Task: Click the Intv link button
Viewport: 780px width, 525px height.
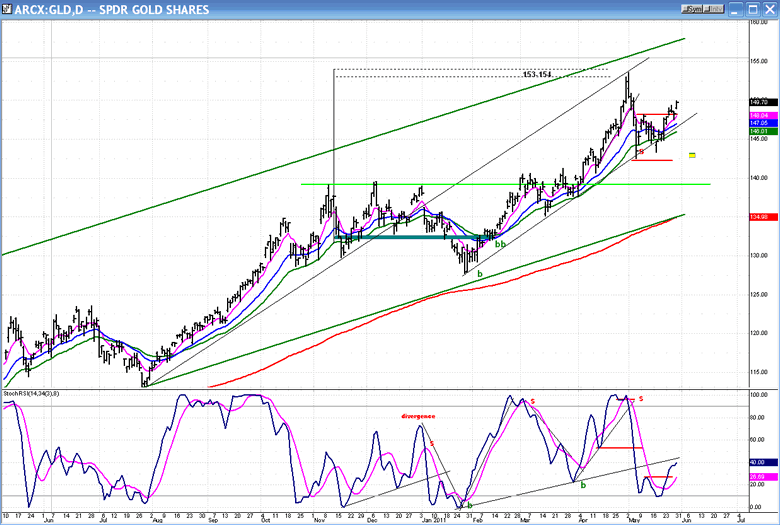Action: (714, 9)
